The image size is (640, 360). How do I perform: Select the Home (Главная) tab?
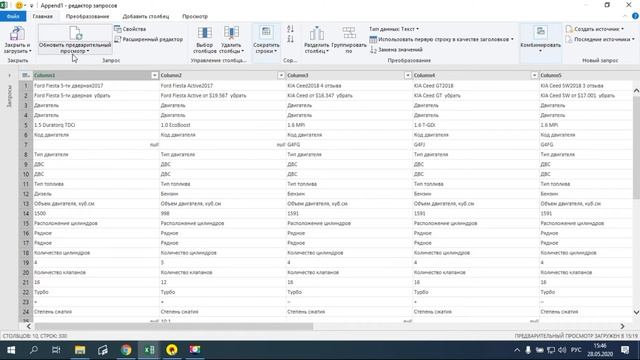coord(42,16)
